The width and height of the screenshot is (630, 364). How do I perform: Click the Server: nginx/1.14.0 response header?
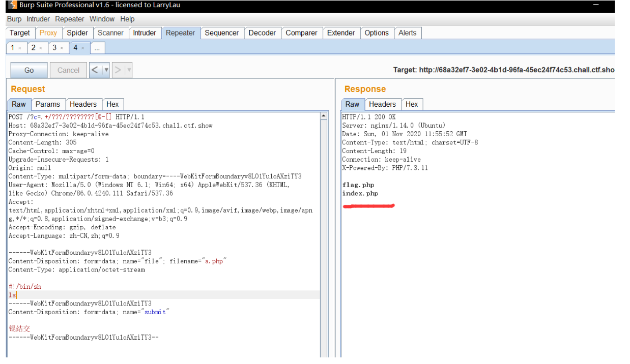pyautogui.click(x=393, y=126)
